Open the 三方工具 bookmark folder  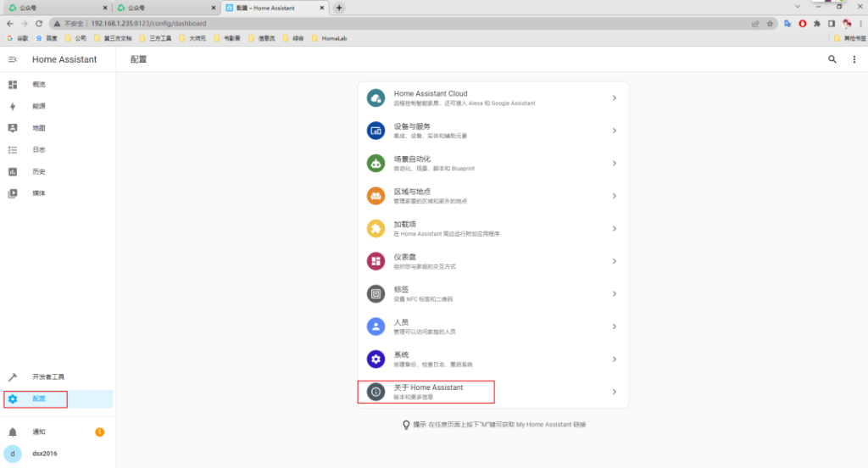pyautogui.click(x=155, y=38)
